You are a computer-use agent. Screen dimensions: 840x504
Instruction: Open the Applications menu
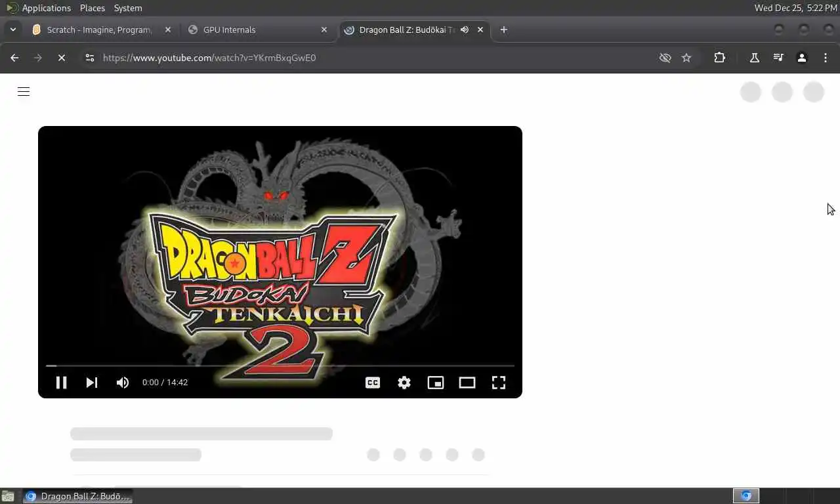coord(46,8)
